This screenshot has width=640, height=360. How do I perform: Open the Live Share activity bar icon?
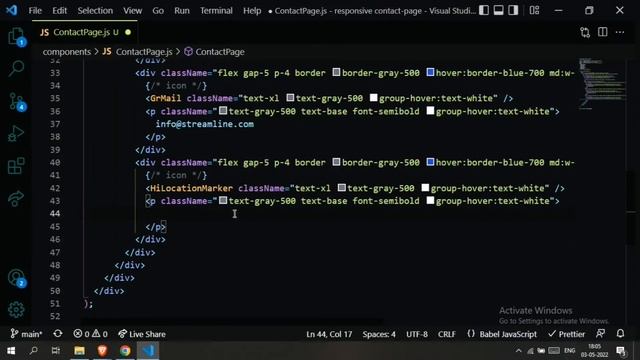click(16, 198)
